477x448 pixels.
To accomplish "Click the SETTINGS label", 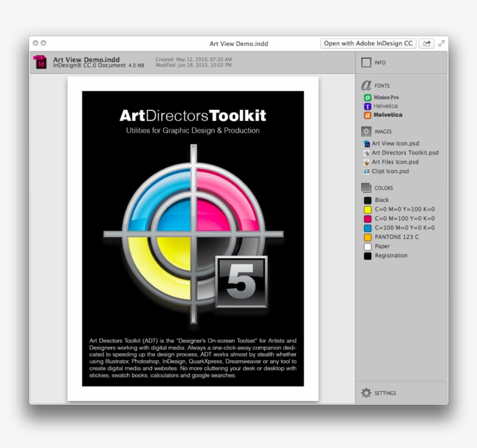I will click(x=385, y=393).
